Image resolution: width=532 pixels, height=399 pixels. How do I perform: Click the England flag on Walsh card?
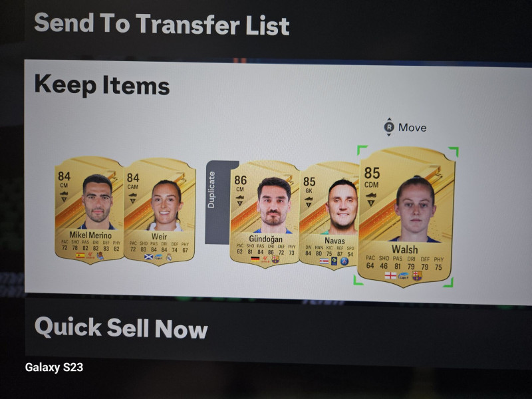click(x=390, y=275)
